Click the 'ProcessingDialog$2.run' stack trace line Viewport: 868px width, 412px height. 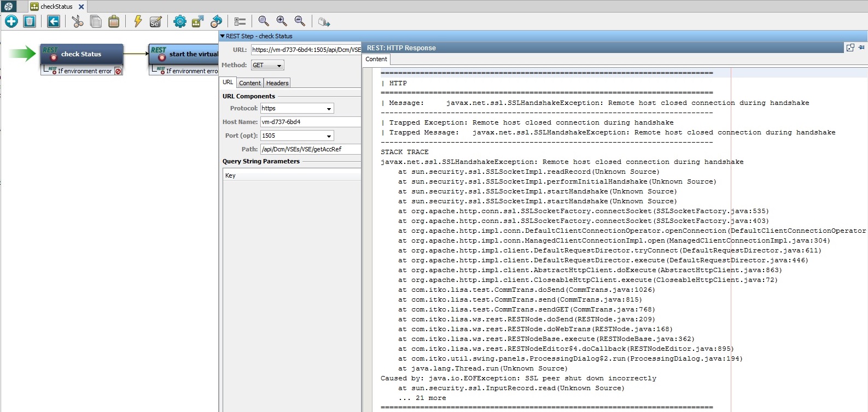(570, 358)
